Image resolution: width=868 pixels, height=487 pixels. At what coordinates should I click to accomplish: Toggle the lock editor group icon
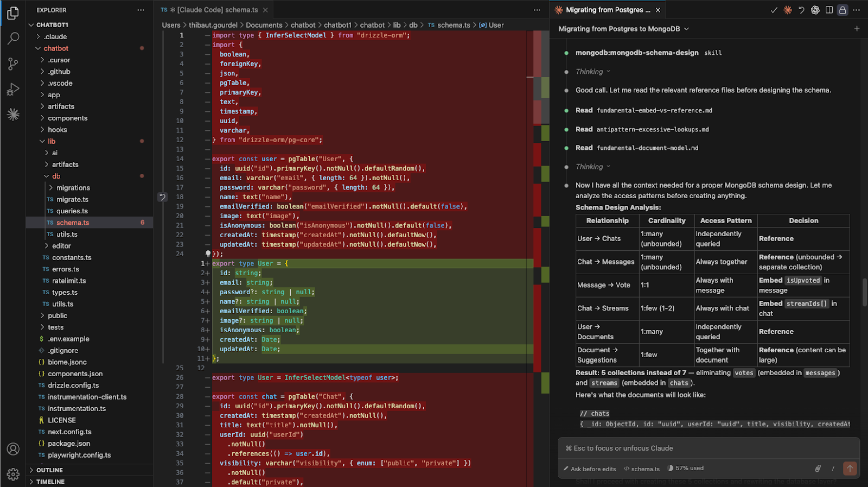[x=843, y=10]
